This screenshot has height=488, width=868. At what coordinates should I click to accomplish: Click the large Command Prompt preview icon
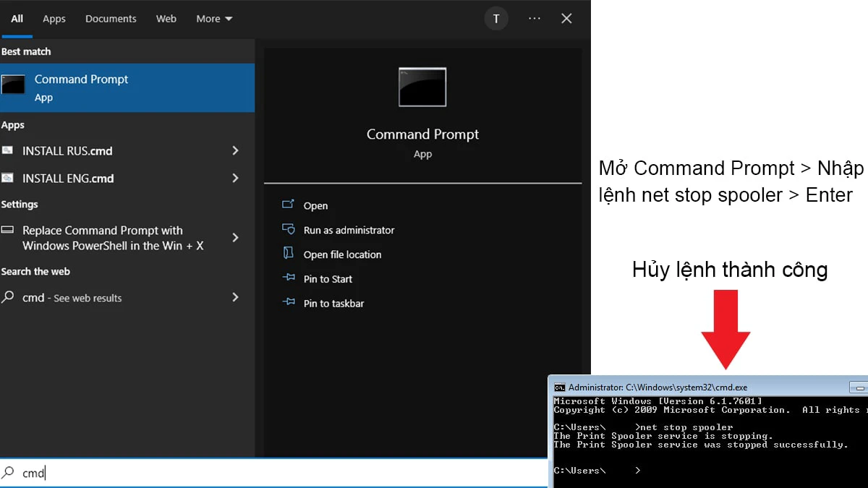[422, 87]
